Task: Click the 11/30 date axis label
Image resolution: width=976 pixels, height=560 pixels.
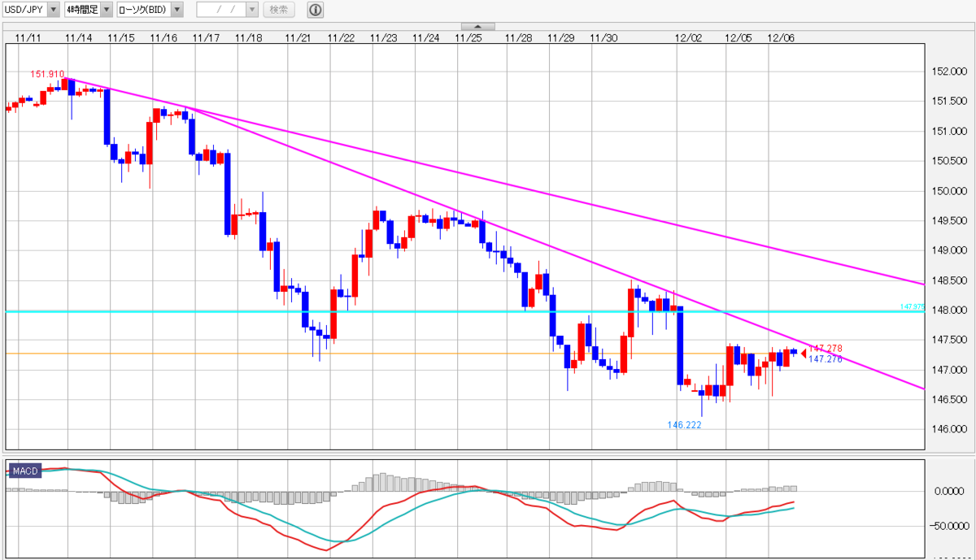Action: [x=603, y=37]
